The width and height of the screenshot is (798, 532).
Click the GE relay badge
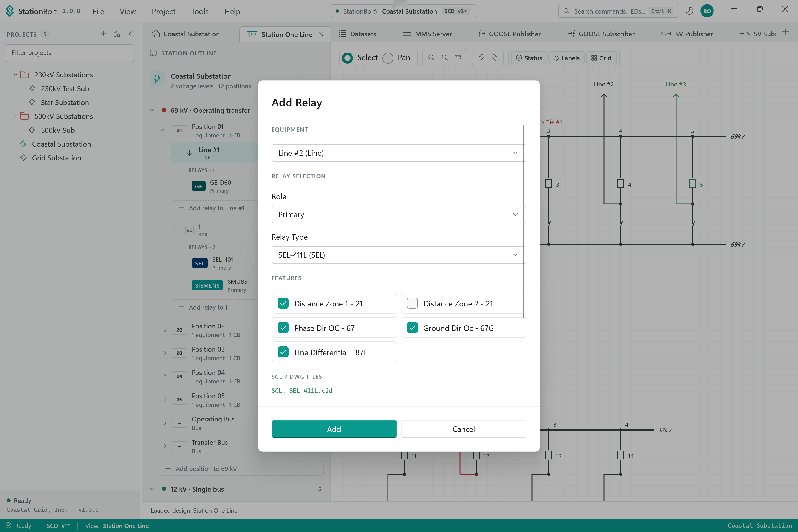[198, 186]
